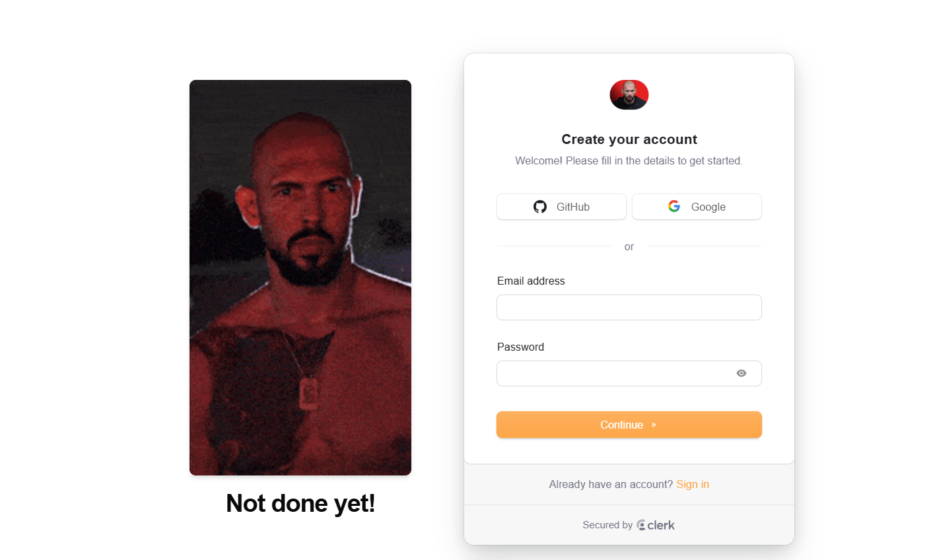
Task: Click the GitHub octocat icon
Action: tap(540, 207)
